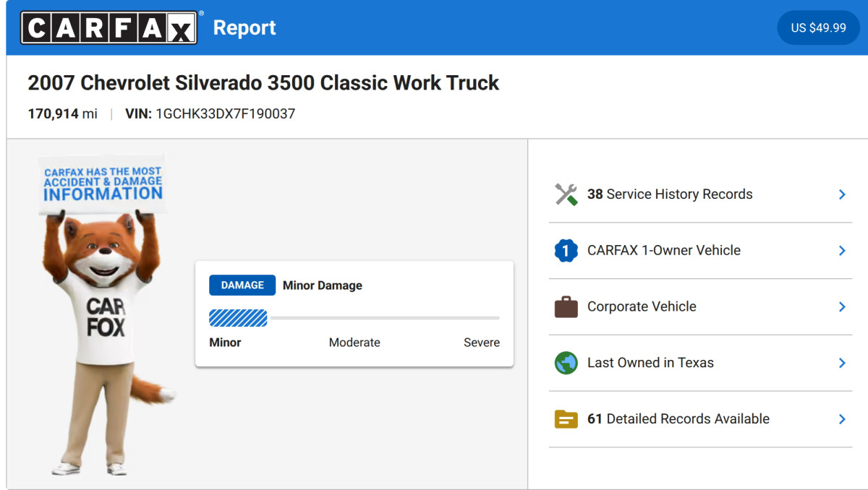Click the 170,914 mi mileage text
This screenshot has width=868, height=490.
point(63,113)
